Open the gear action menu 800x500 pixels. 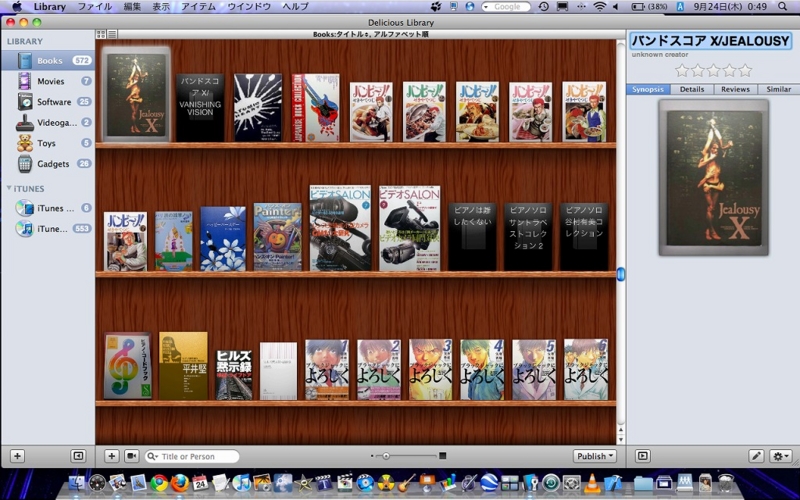[x=781, y=456]
